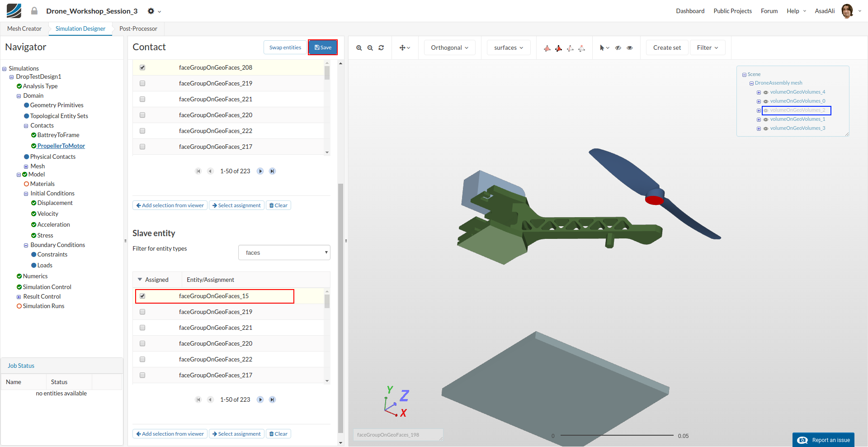The image size is (868, 447).
Task: Open the surfaces render mode dropdown
Action: pos(508,48)
